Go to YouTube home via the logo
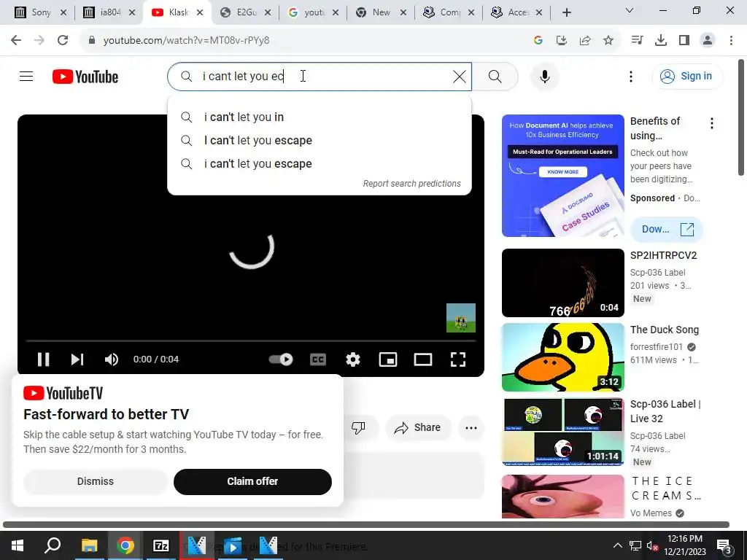This screenshot has width=747, height=560. [x=85, y=77]
